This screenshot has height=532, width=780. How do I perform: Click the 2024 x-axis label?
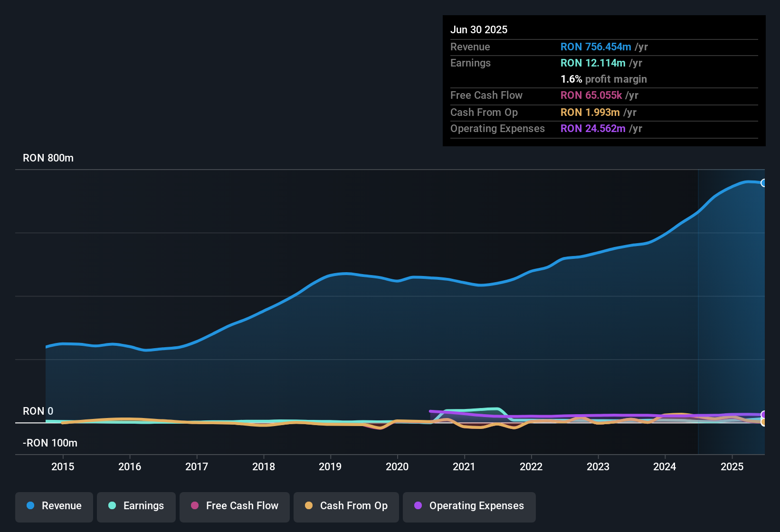(x=665, y=466)
